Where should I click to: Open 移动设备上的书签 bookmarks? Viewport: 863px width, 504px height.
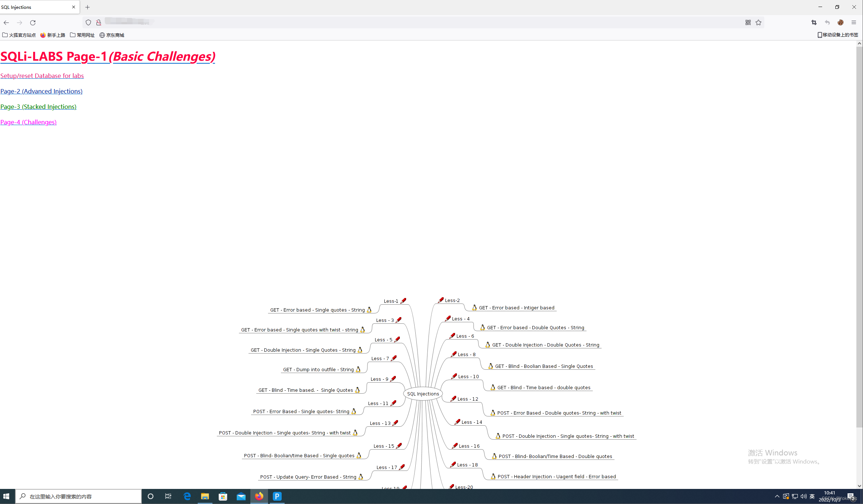click(x=838, y=35)
